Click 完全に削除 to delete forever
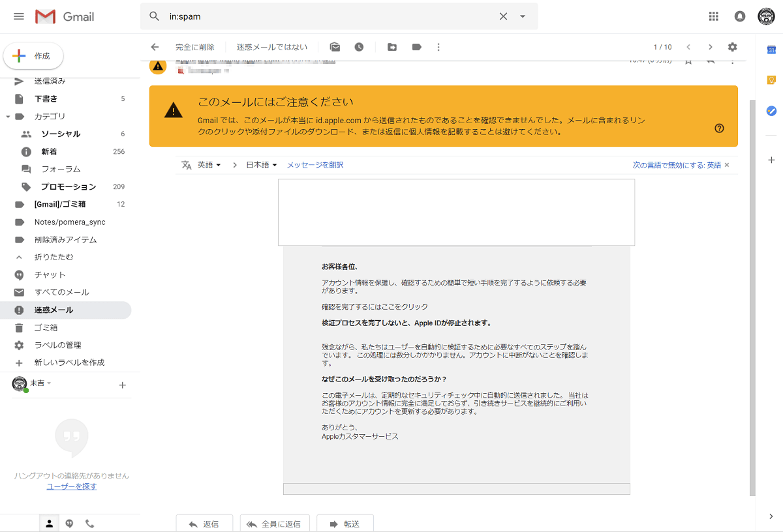 tap(195, 47)
